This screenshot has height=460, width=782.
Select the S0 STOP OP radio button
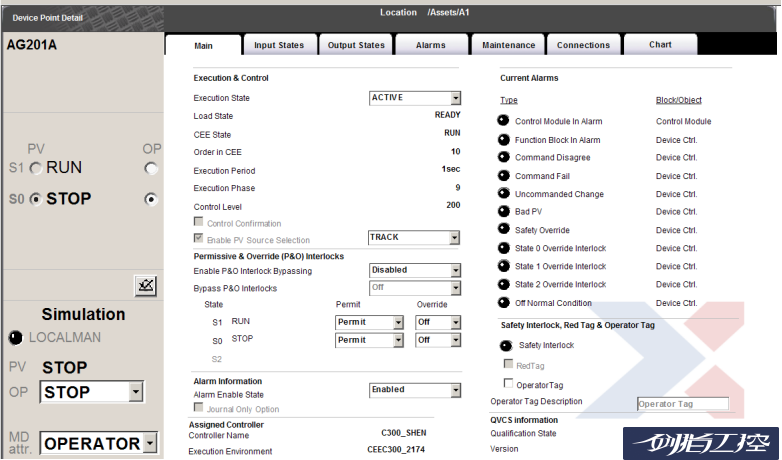click(151, 199)
